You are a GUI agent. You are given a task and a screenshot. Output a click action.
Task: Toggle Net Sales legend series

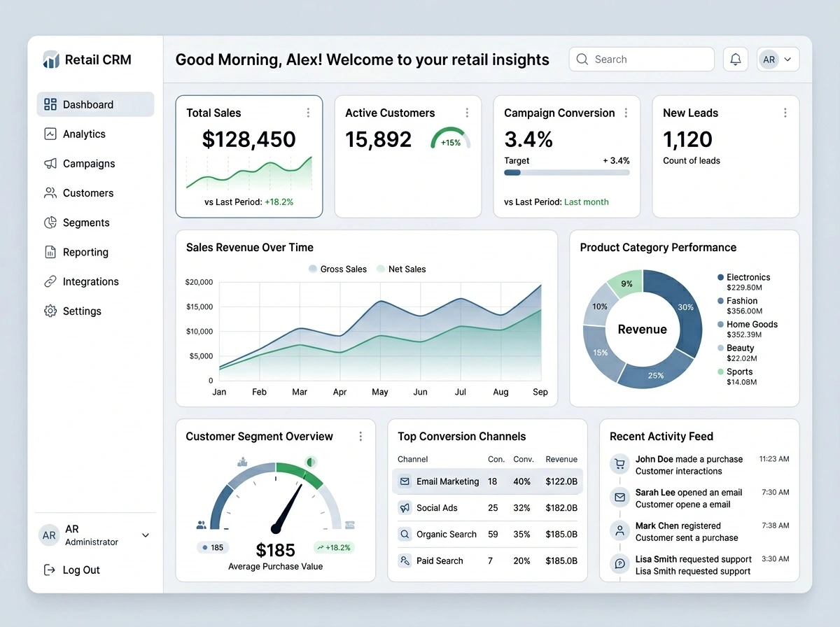[x=401, y=269]
